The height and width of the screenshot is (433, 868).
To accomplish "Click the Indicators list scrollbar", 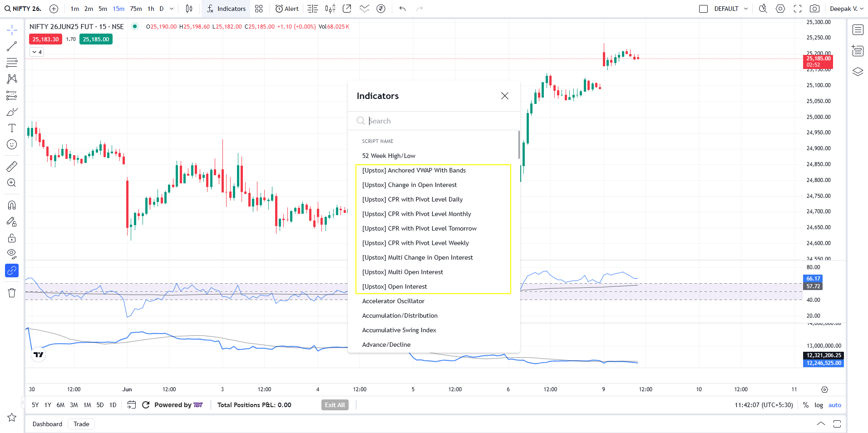I will pyautogui.click(x=519, y=145).
